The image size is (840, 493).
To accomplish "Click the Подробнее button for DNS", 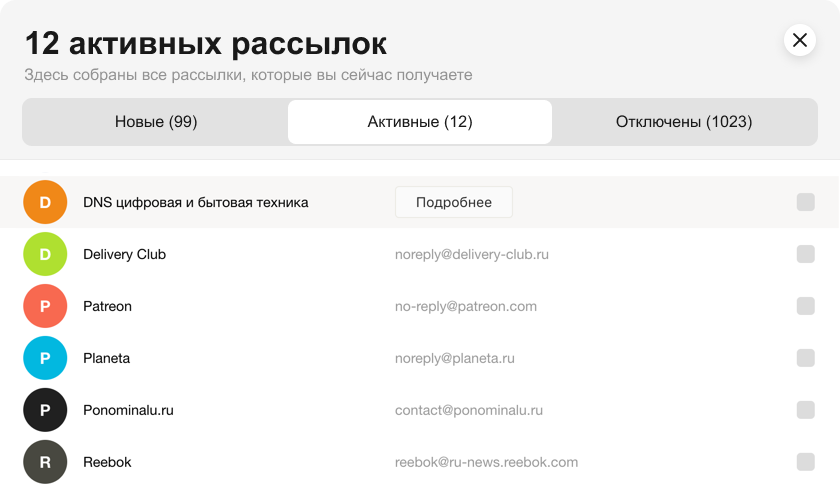I will tap(454, 202).
